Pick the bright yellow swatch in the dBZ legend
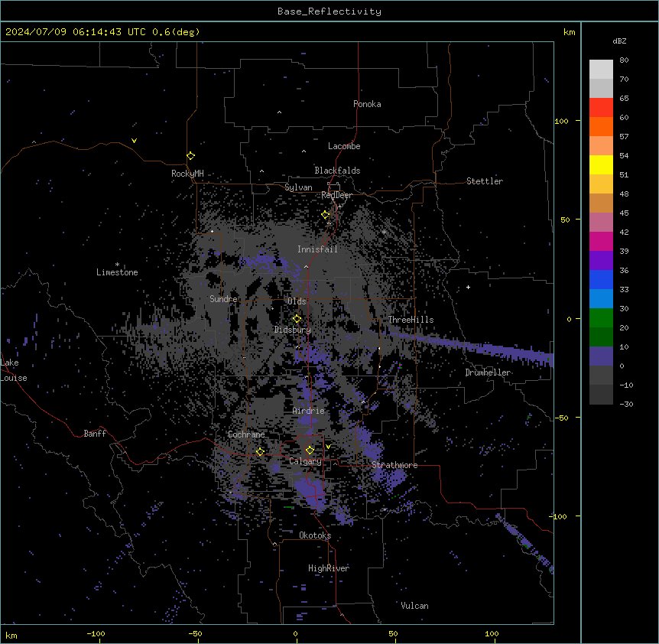Image resolution: width=659 pixels, height=644 pixels. tap(601, 165)
